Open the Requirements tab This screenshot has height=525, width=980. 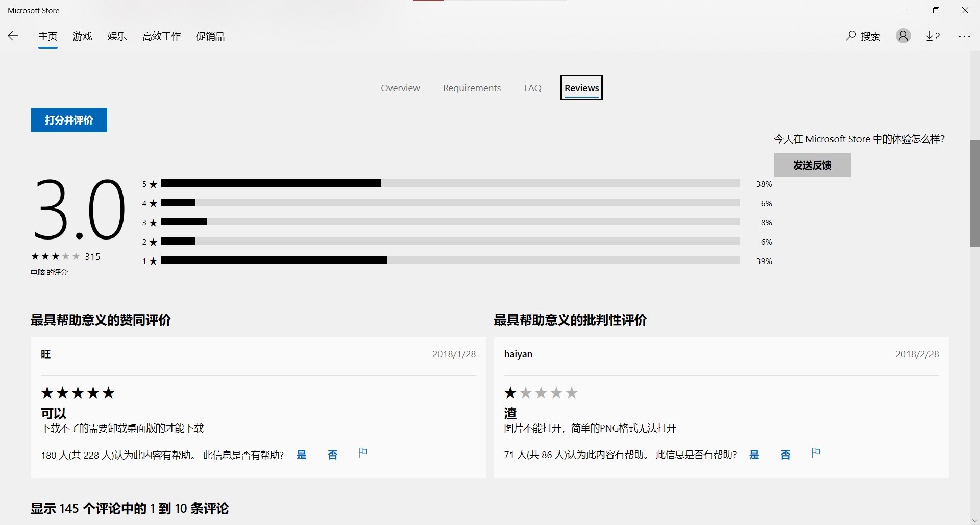(x=472, y=88)
